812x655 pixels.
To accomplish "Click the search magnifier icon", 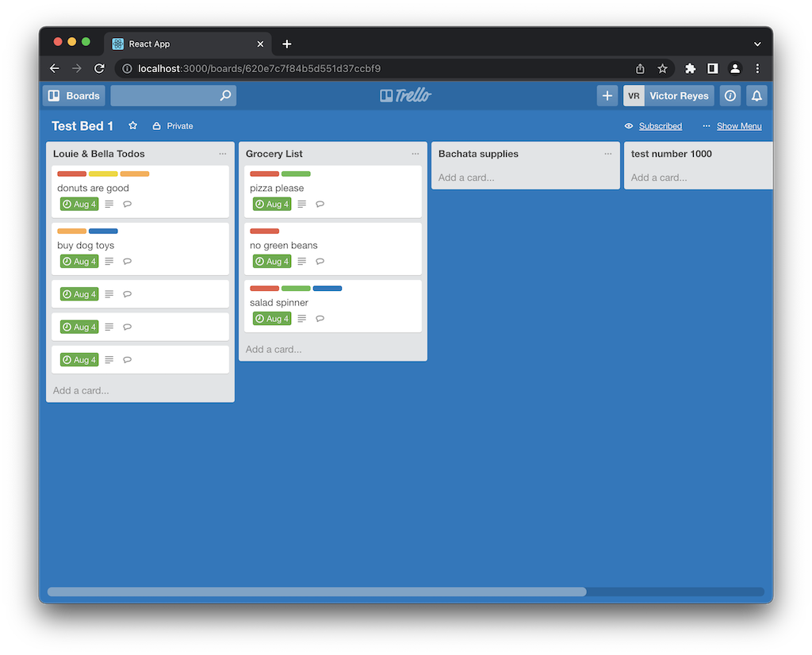I will tap(226, 96).
